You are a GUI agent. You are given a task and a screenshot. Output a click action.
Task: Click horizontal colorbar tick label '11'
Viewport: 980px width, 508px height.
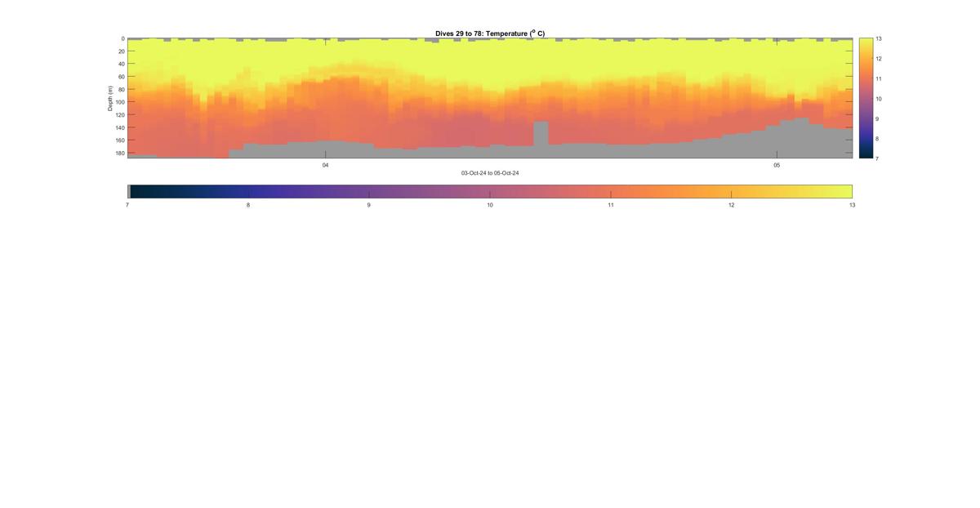tap(611, 205)
